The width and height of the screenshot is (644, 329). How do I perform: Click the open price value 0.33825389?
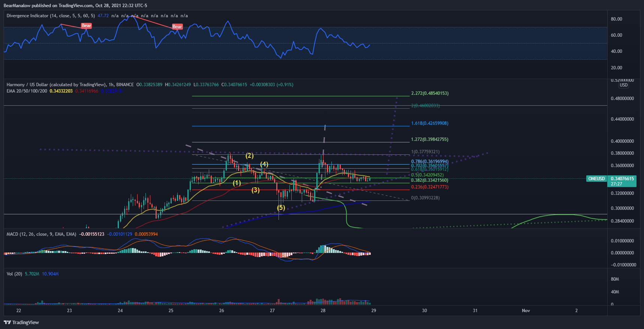coord(151,85)
